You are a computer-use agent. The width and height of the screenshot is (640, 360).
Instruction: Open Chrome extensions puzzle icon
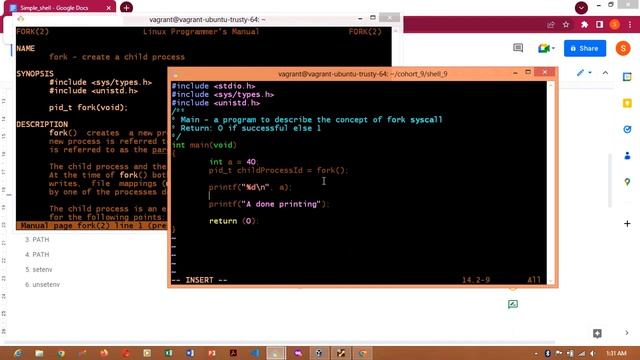[x=584, y=25]
